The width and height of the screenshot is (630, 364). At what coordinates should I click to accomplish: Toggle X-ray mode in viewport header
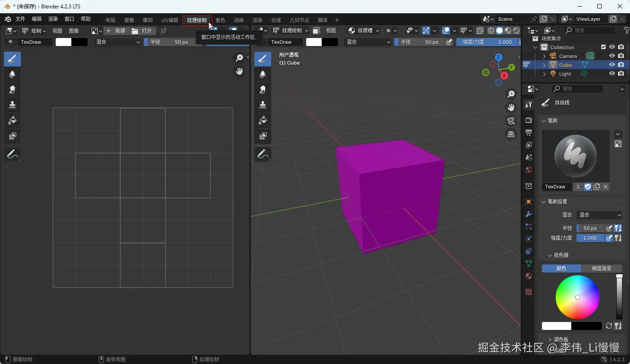(x=480, y=31)
